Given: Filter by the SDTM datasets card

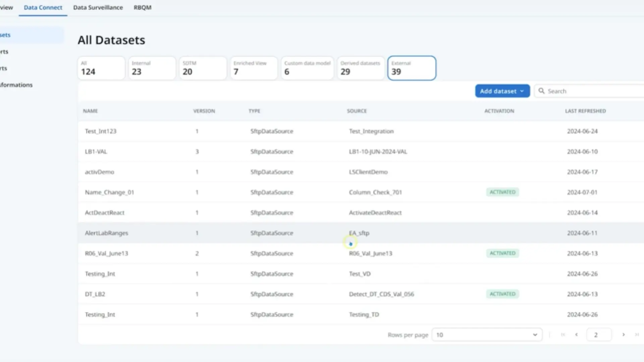Looking at the screenshot, I should click(x=203, y=68).
